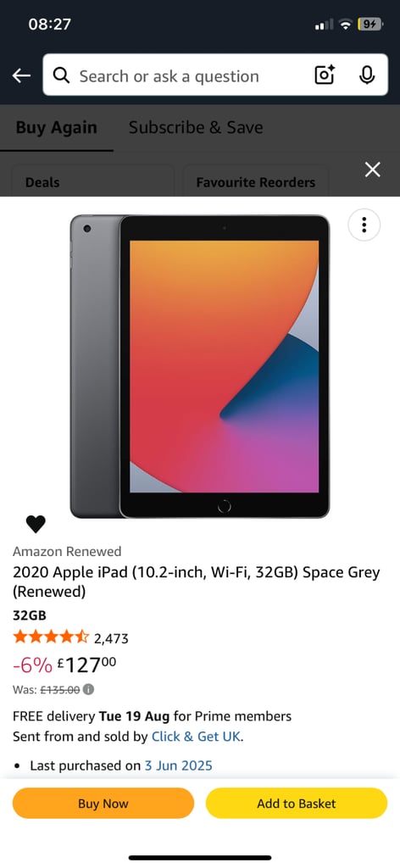The image size is (400, 868).
Task: Tap the iPad product image
Action: click(200, 366)
